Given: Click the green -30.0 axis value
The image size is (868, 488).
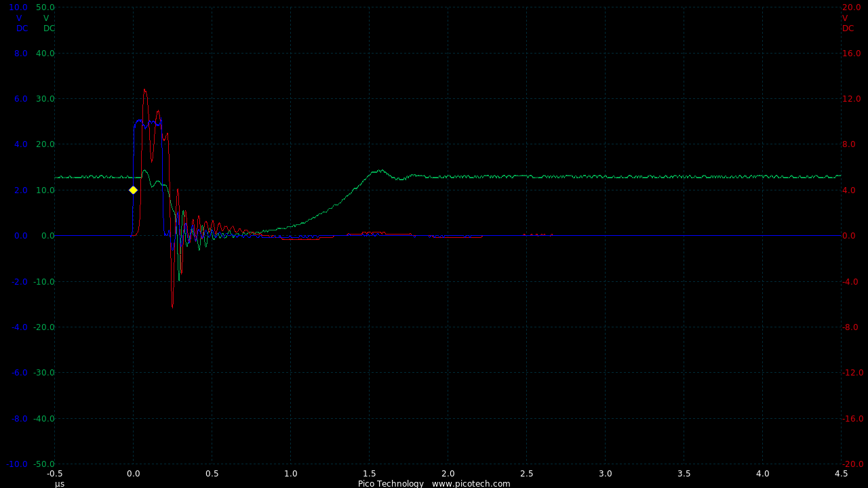Looking at the screenshot, I should coord(44,373).
